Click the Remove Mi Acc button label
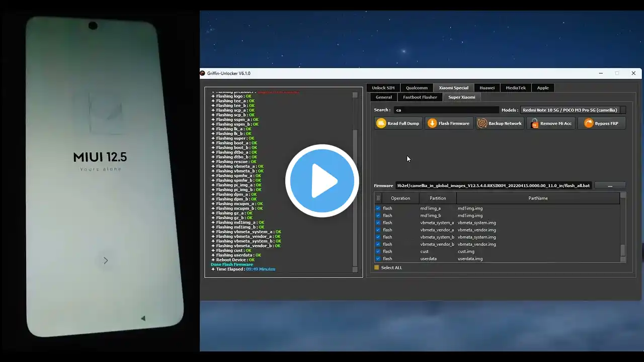Image resolution: width=644 pixels, height=362 pixels. [x=556, y=123]
